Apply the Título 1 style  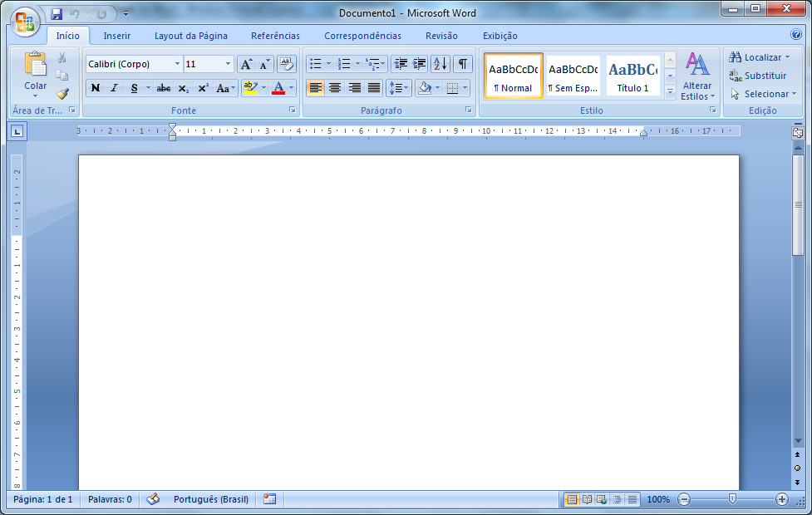(632, 76)
